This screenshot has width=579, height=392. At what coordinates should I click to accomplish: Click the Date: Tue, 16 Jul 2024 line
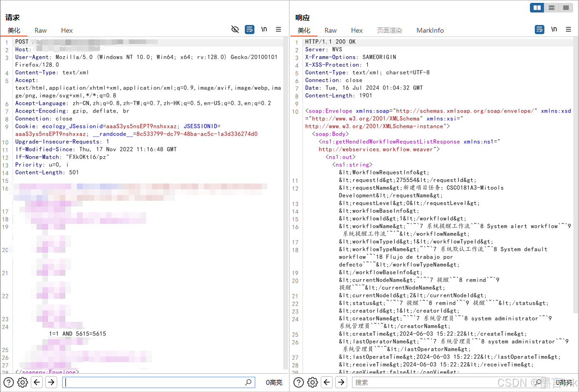point(364,88)
